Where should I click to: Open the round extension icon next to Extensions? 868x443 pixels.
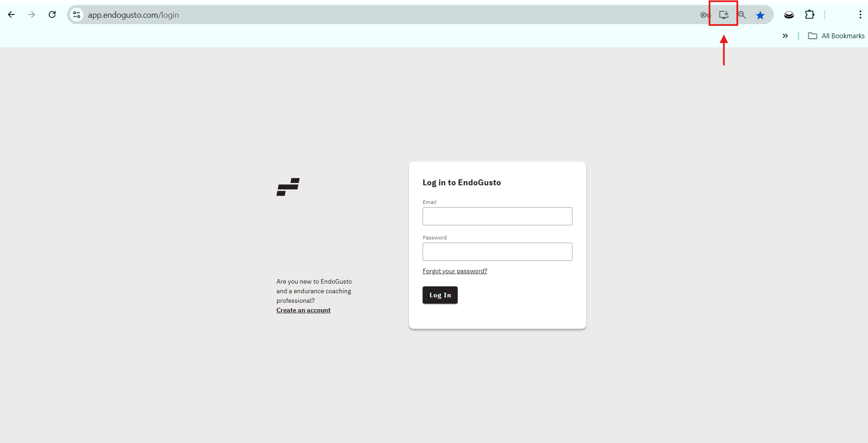[789, 15]
